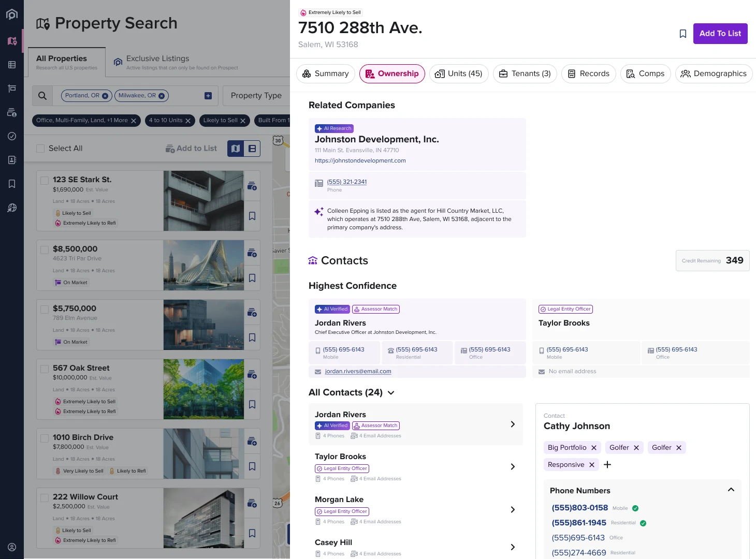The height and width of the screenshot is (559, 756).
Task: Select the $8,500,000 listing checkbox
Action: (45, 249)
